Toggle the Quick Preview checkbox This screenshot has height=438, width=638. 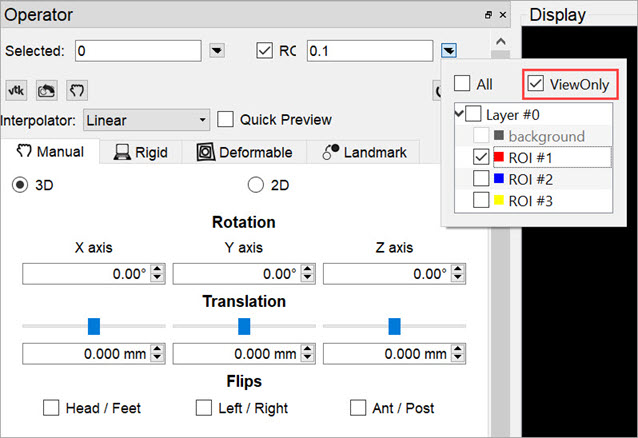click(x=226, y=120)
